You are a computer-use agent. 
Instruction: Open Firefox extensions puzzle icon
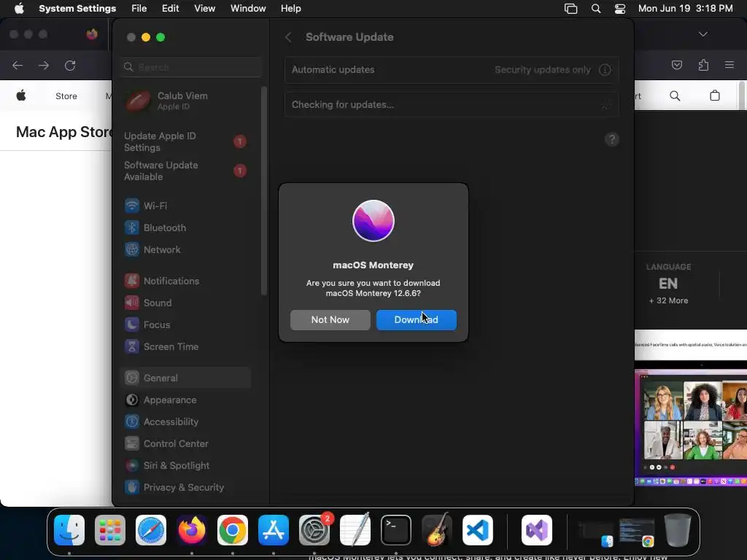point(703,65)
